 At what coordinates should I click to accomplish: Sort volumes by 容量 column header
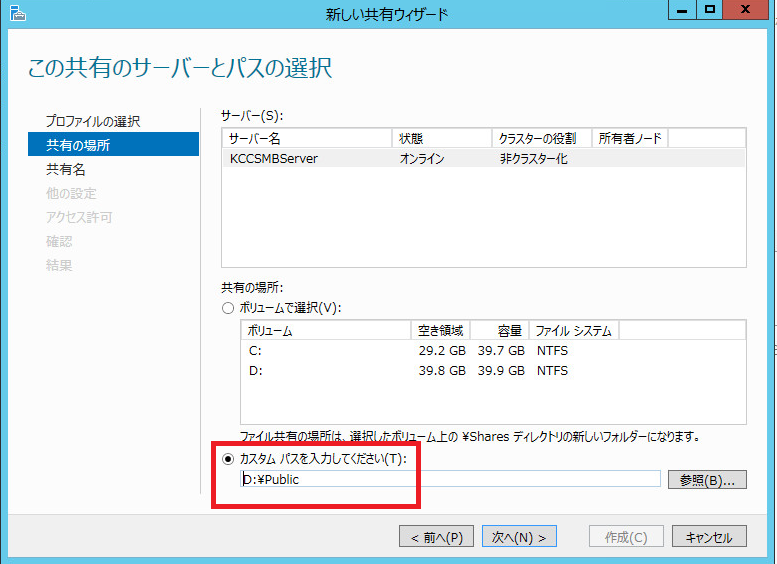point(500,331)
